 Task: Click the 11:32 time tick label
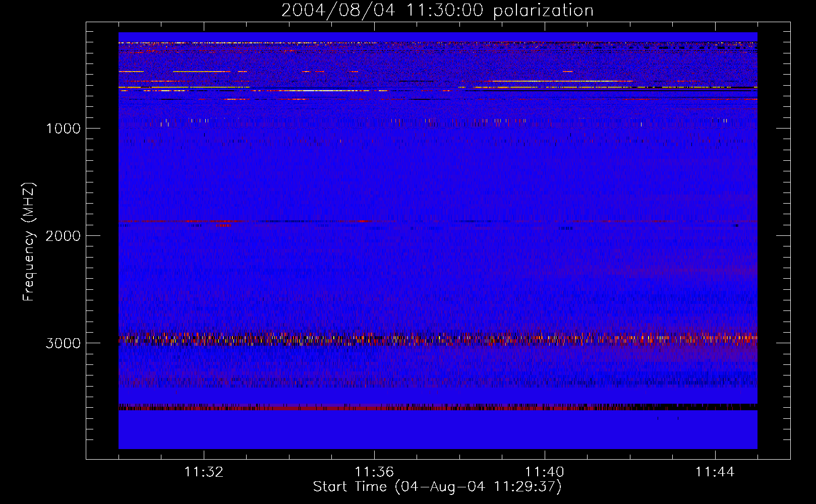tap(204, 472)
